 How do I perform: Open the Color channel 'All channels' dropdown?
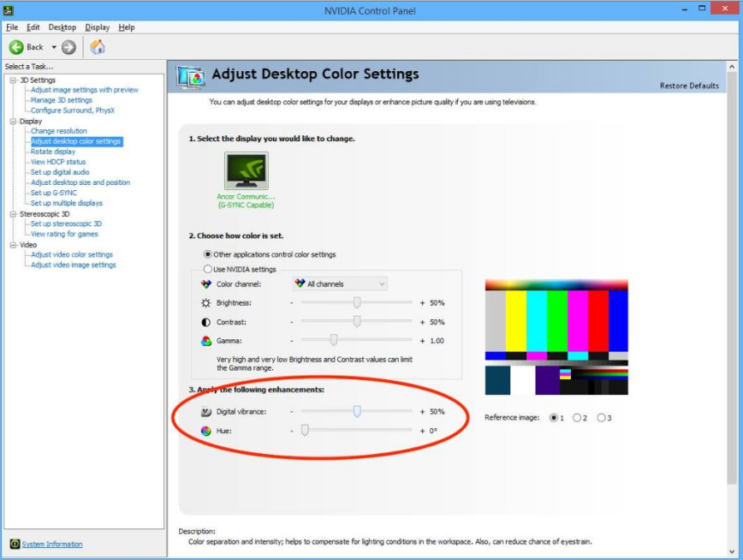point(340,284)
